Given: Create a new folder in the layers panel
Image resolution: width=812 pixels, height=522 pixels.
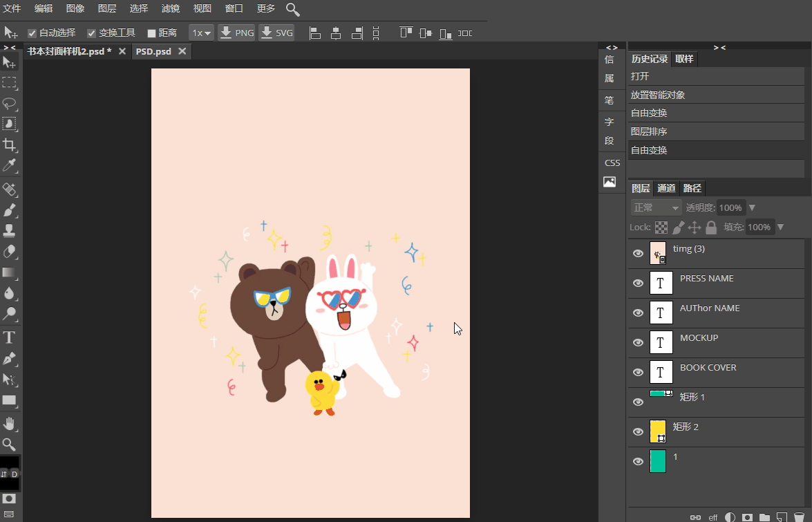Looking at the screenshot, I should [x=764, y=517].
